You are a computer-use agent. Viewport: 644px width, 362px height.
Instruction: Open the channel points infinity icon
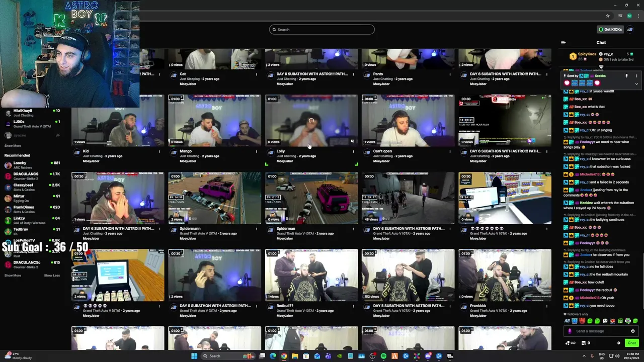(x=571, y=343)
